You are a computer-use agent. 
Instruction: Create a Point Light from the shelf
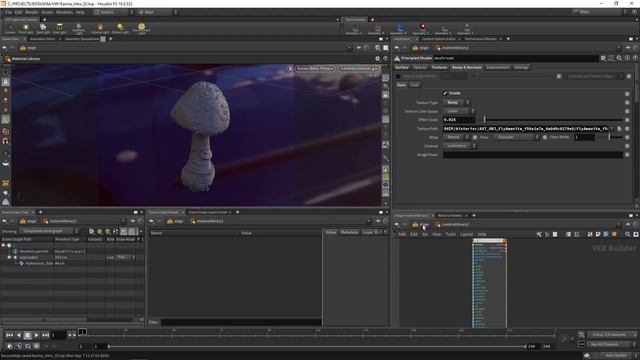[25, 29]
